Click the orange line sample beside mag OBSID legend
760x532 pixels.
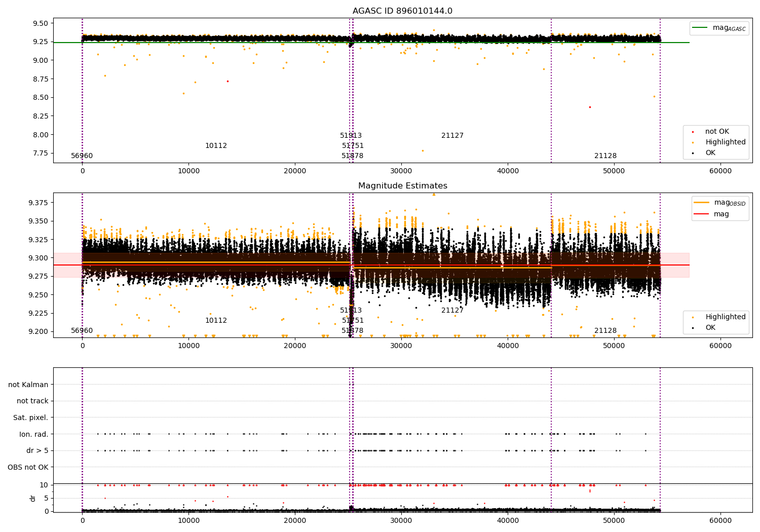[701, 203]
